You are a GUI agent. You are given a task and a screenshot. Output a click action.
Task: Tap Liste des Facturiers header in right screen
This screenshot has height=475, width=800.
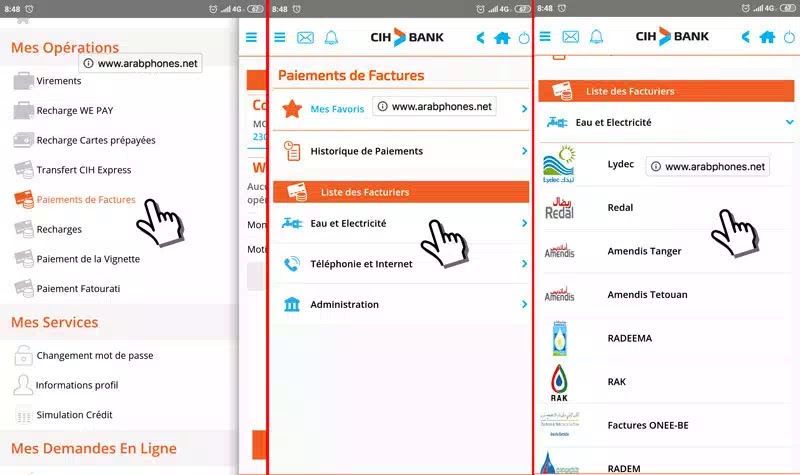pyautogui.click(x=666, y=91)
